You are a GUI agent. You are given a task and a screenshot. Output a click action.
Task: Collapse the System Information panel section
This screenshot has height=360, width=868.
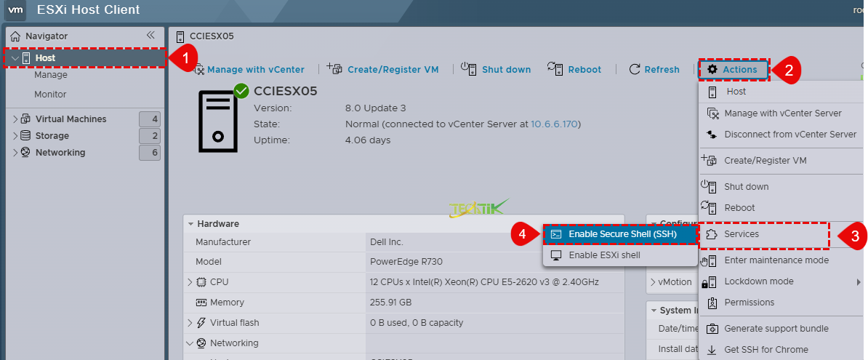(654, 311)
